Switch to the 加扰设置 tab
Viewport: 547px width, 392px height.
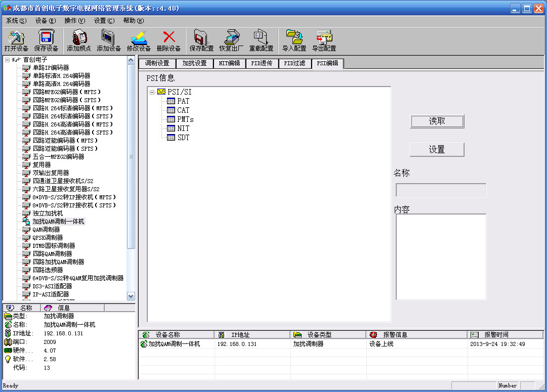pyautogui.click(x=195, y=63)
